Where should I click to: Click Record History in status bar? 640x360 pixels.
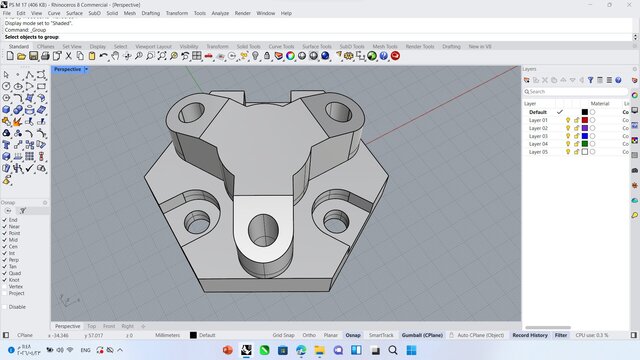pyautogui.click(x=530, y=335)
